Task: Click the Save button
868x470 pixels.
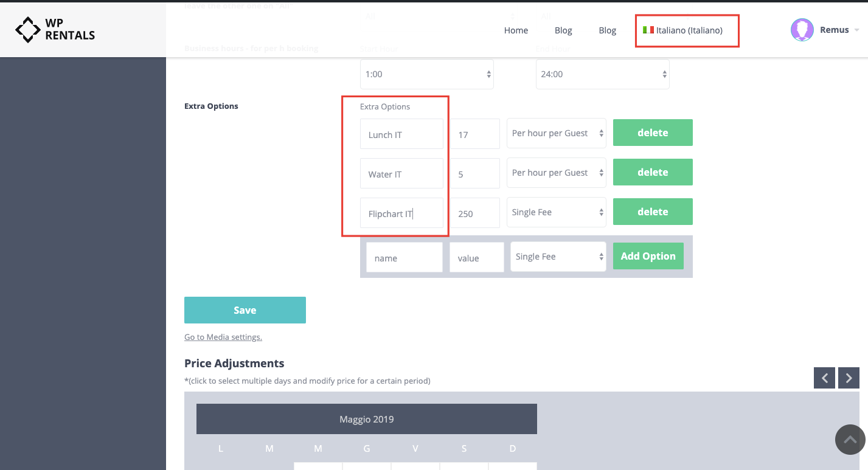Action: tap(245, 310)
